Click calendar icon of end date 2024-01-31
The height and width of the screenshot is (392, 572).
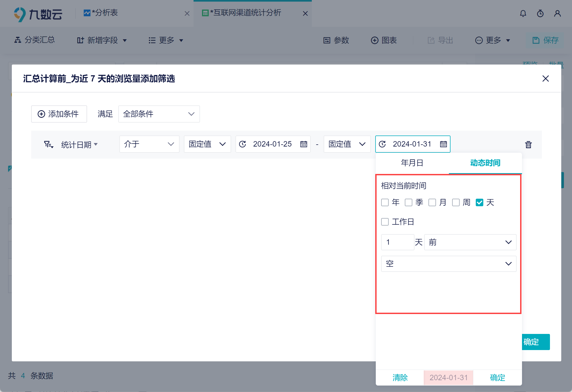pyautogui.click(x=443, y=144)
